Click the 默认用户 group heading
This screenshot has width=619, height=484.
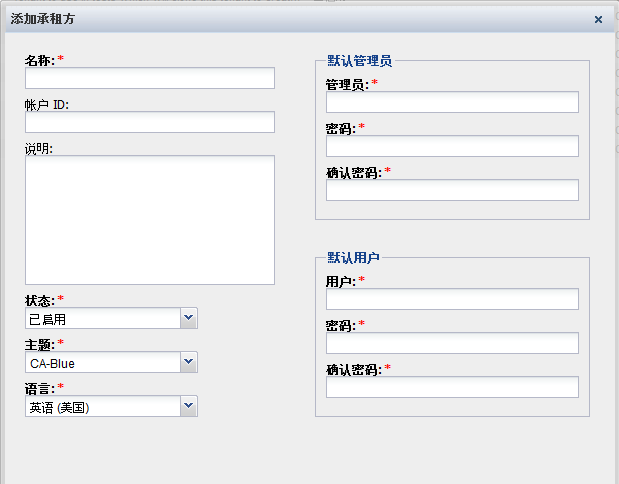353,258
